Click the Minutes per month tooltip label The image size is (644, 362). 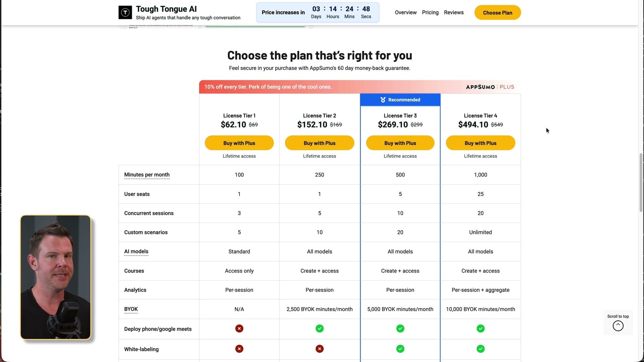tap(147, 175)
